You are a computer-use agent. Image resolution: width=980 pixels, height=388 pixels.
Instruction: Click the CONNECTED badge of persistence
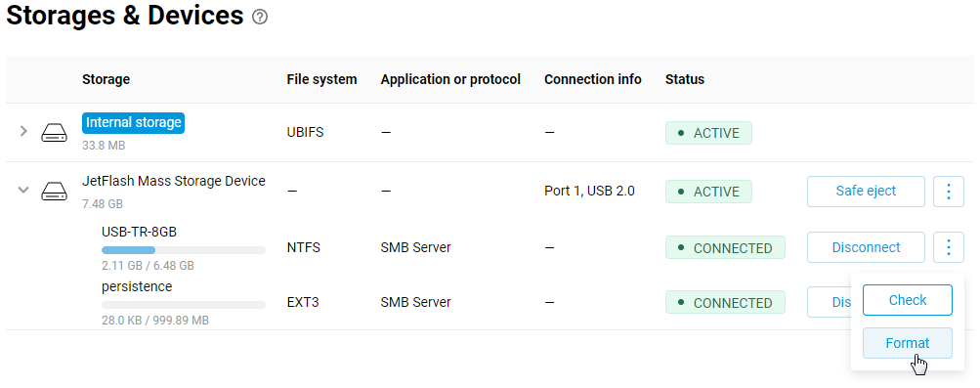point(725,302)
